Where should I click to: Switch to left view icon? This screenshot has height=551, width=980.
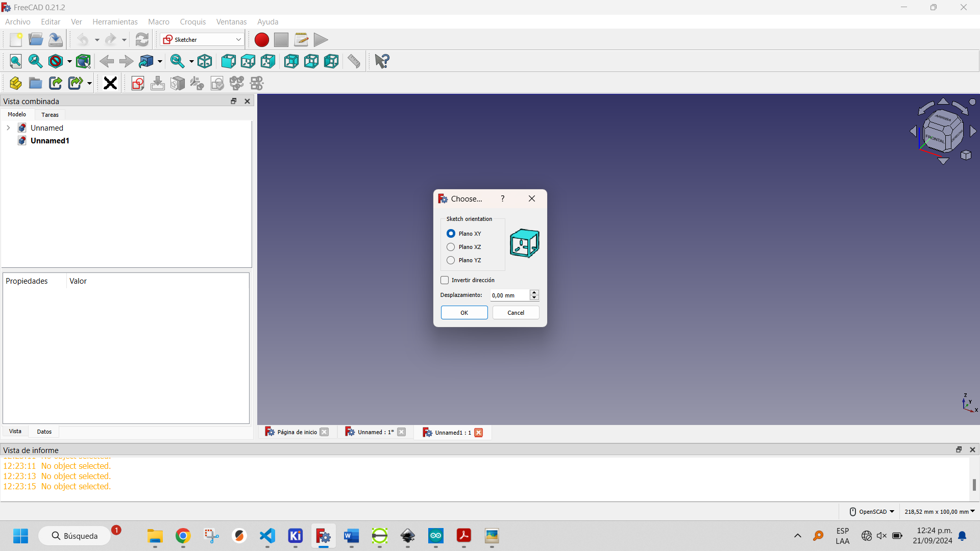coord(331,62)
